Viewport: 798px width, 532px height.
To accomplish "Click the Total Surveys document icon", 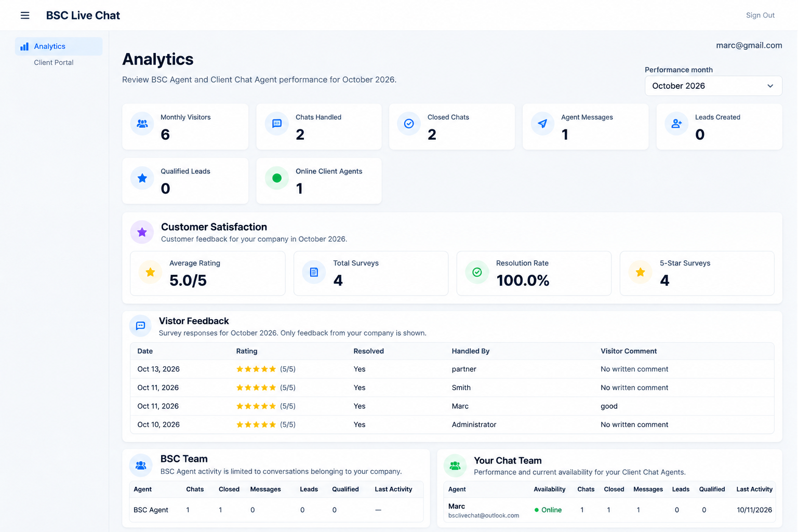I will pos(314,272).
